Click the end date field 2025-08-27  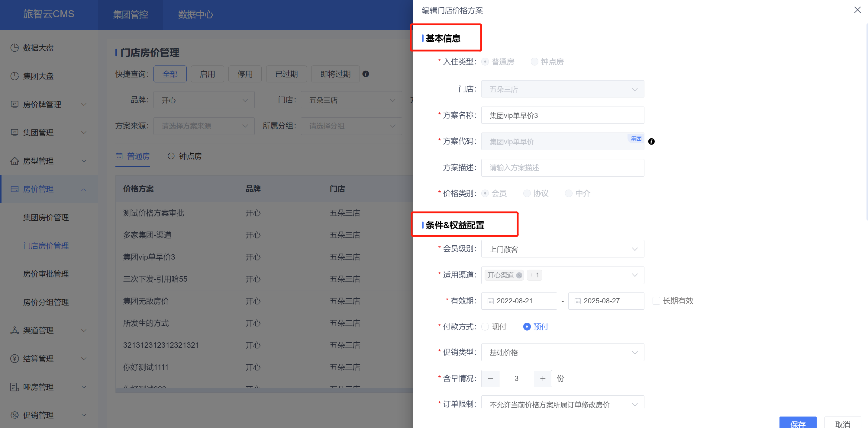tap(606, 301)
